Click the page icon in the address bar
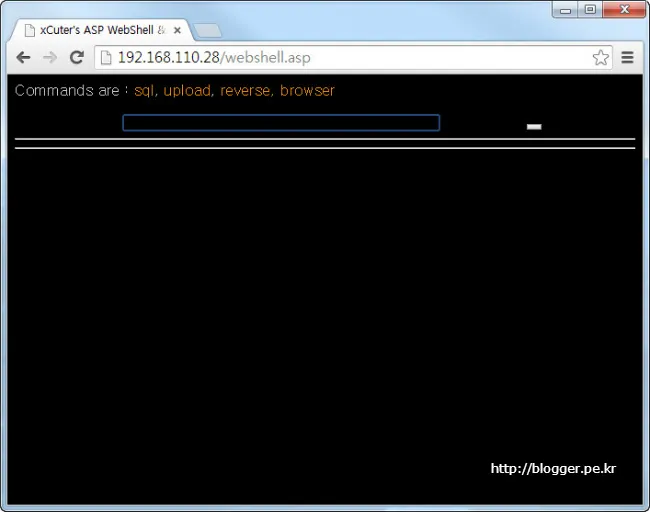Screen dimensions: 650x512 click(x=106, y=58)
